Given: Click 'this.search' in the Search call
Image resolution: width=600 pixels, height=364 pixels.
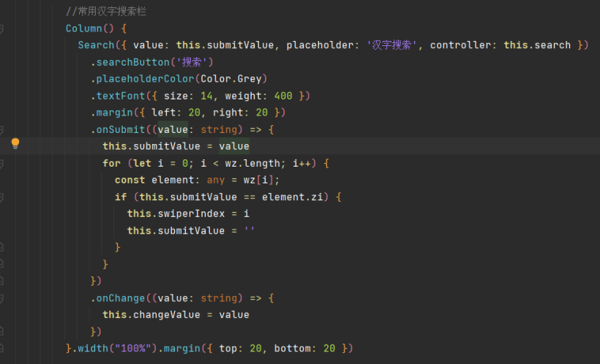Looking at the screenshot, I should pyautogui.click(x=537, y=45).
